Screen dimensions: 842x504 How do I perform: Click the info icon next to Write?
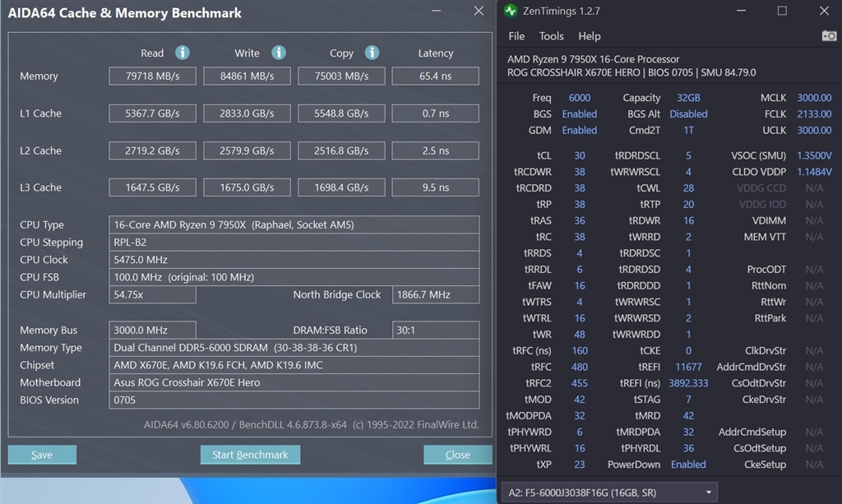tap(278, 53)
